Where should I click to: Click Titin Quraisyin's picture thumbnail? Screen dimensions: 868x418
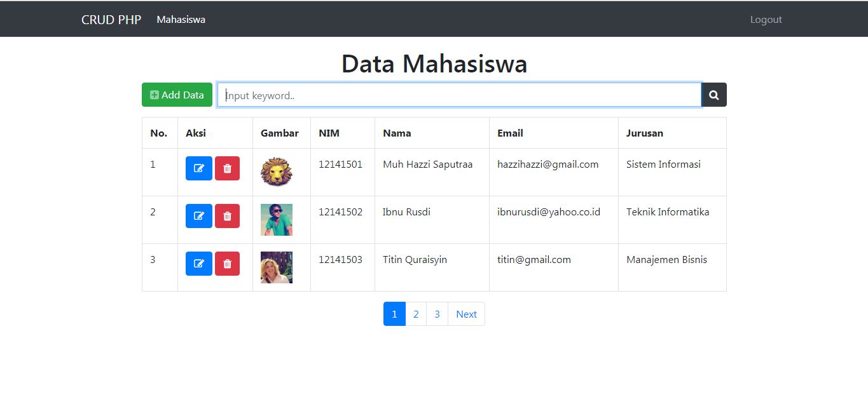coord(277,267)
